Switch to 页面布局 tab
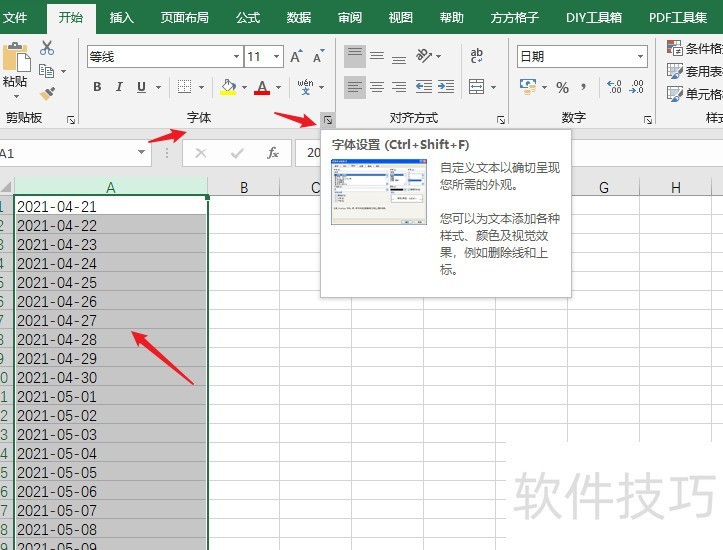This screenshot has width=723, height=550. pos(184,18)
